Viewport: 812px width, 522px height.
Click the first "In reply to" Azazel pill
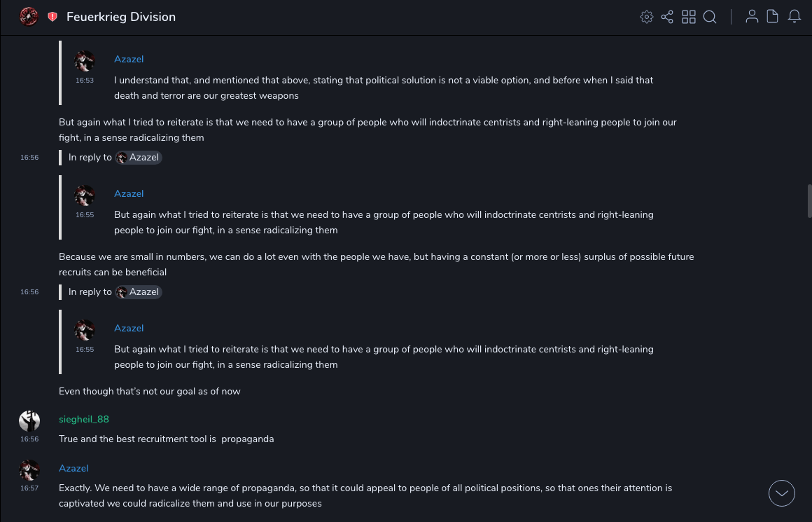click(x=139, y=158)
